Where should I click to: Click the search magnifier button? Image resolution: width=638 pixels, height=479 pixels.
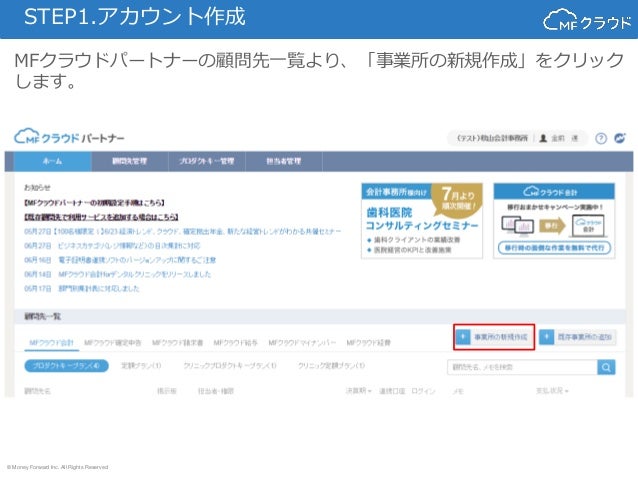click(x=606, y=367)
